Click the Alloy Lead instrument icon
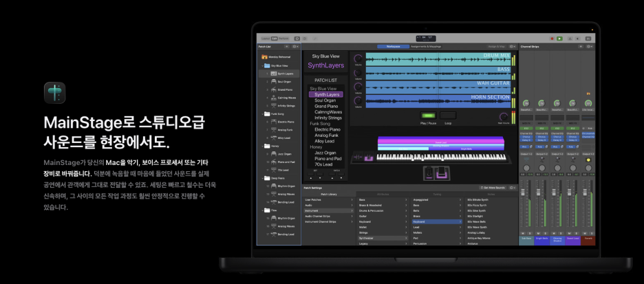 (274, 138)
